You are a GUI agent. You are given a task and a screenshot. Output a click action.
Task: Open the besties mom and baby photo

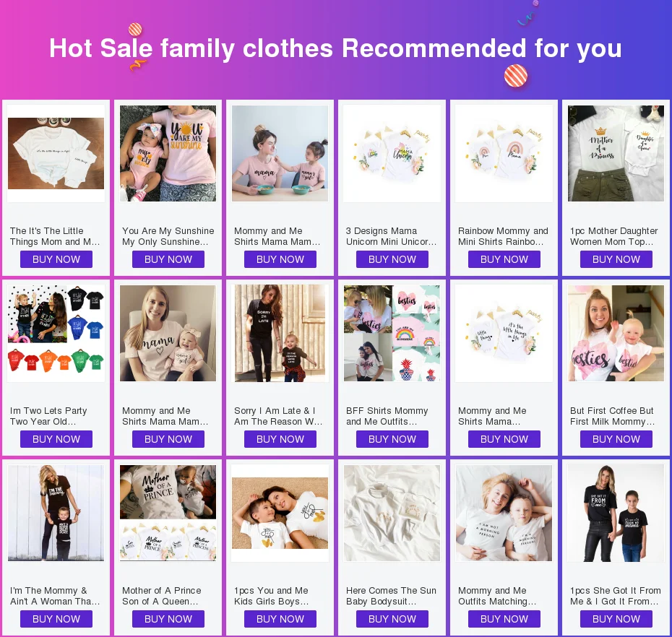[x=616, y=333]
